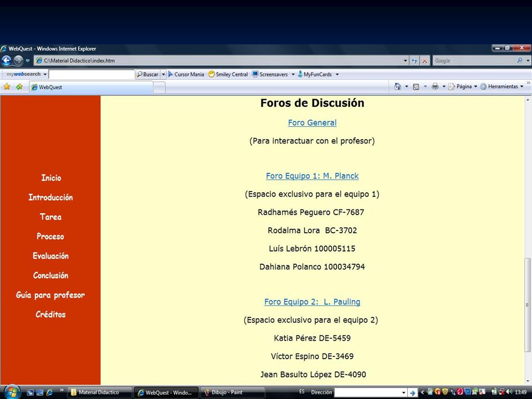Open Foro Equipo 1: M. Planck link
This screenshot has width=532, height=399.
pyautogui.click(x=312, y=176)
